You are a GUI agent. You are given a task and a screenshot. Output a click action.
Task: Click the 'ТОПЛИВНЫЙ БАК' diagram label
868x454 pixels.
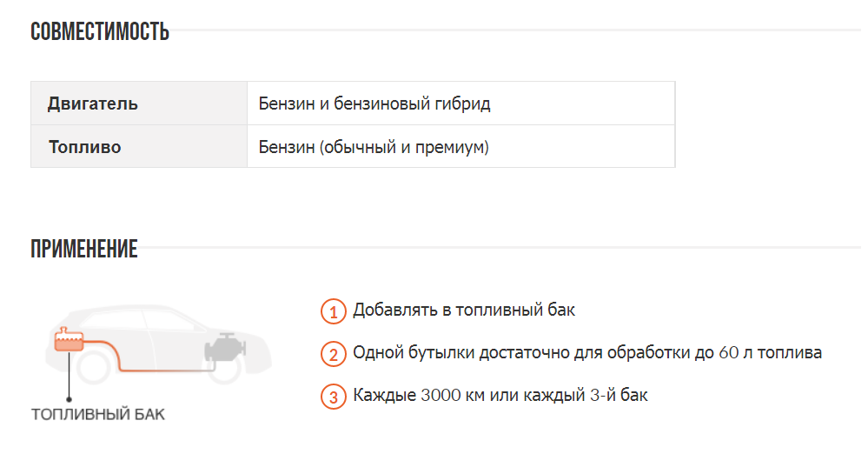(98, 415)
